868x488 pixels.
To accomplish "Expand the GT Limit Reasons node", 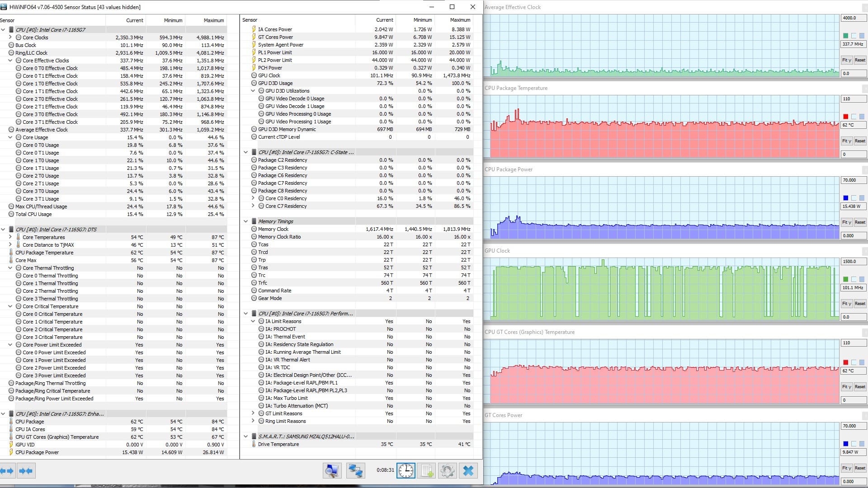I will 253,413.
